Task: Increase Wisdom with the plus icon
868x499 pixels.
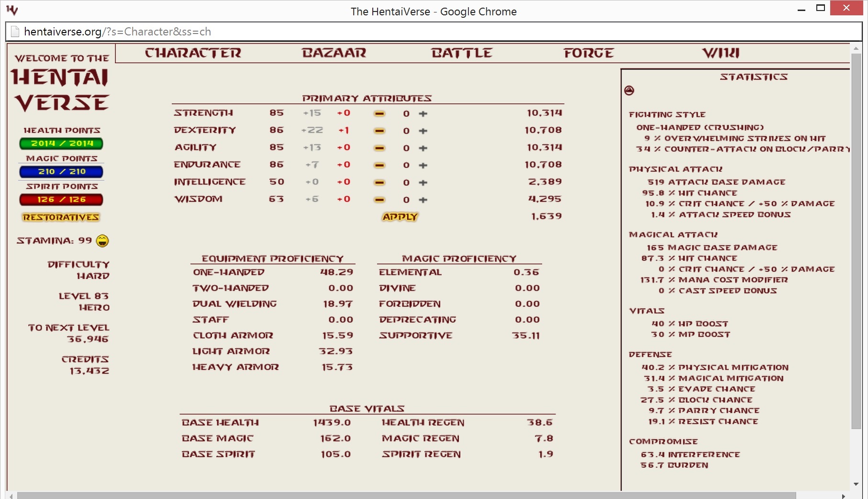Action: point(423,200)
